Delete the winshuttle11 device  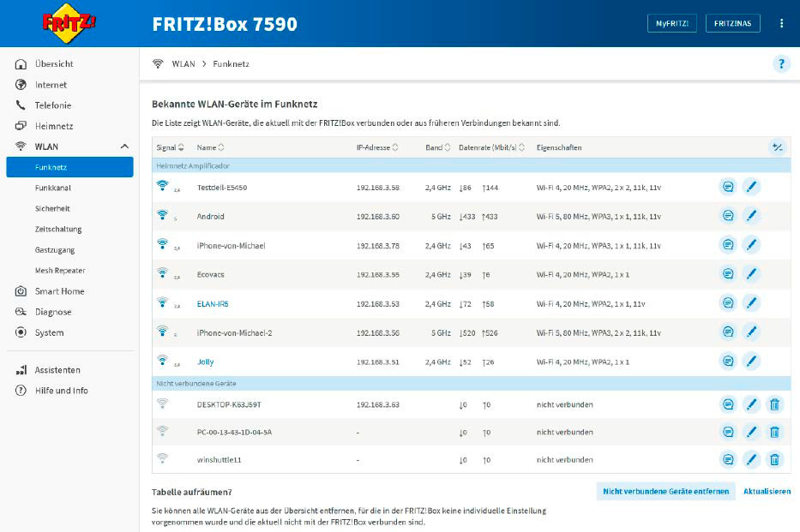click(x=774, y=460)
